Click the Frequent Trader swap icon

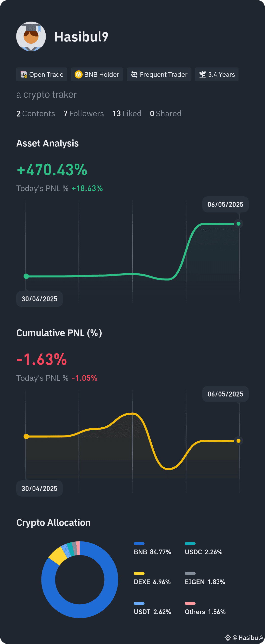coord(134,75)
